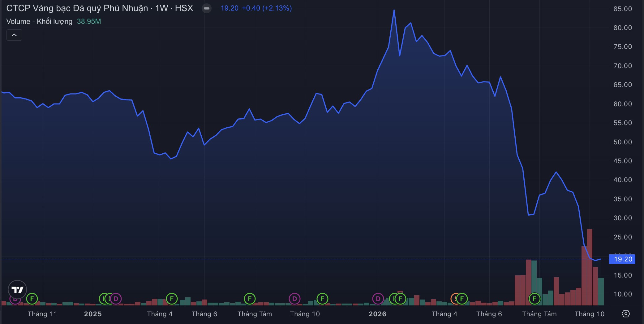Click the 40.00 price axis label
This screenshot has width=644, height=324.
pyautogui.click(x=623, y=180)
